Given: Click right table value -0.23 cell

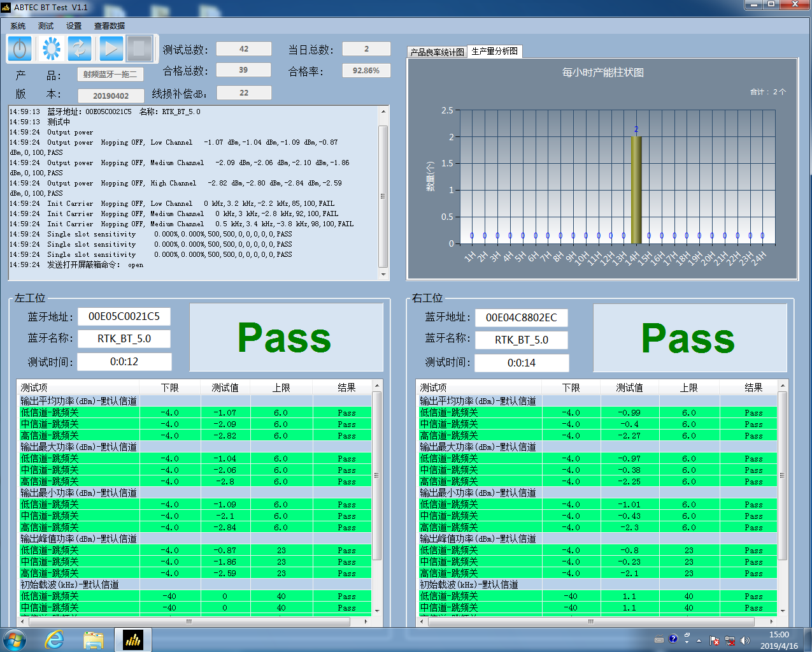Looking at the screenshot, I should (629, 562).
